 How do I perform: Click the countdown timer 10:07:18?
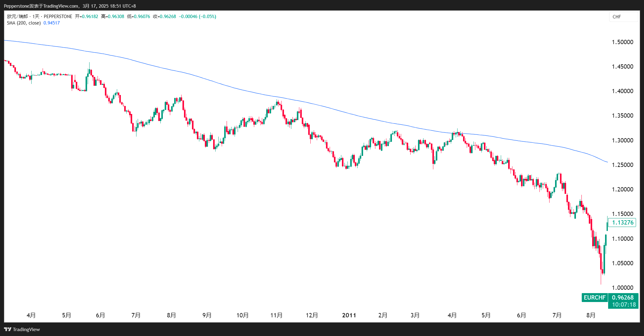point(624,305)
